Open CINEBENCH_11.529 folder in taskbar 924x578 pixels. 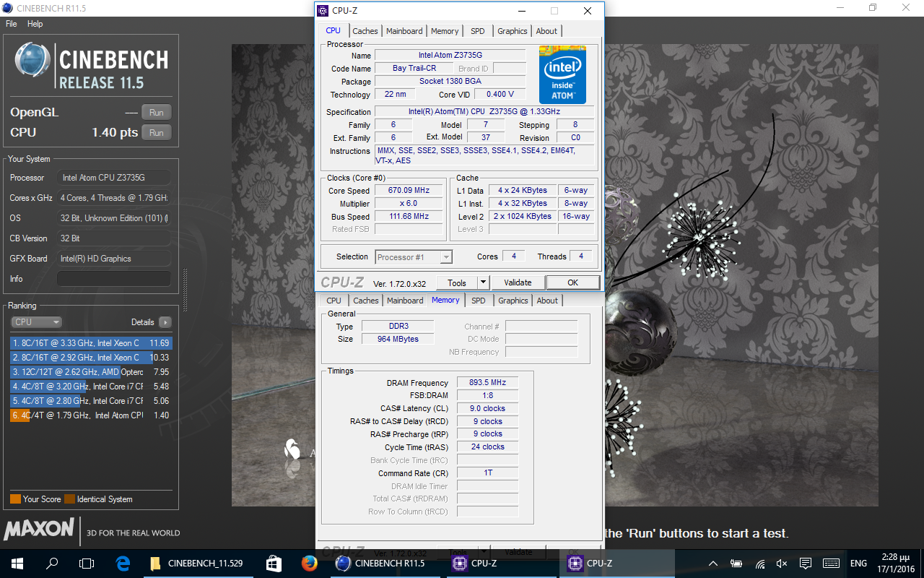pyautogui.click(x=198, y=564)
